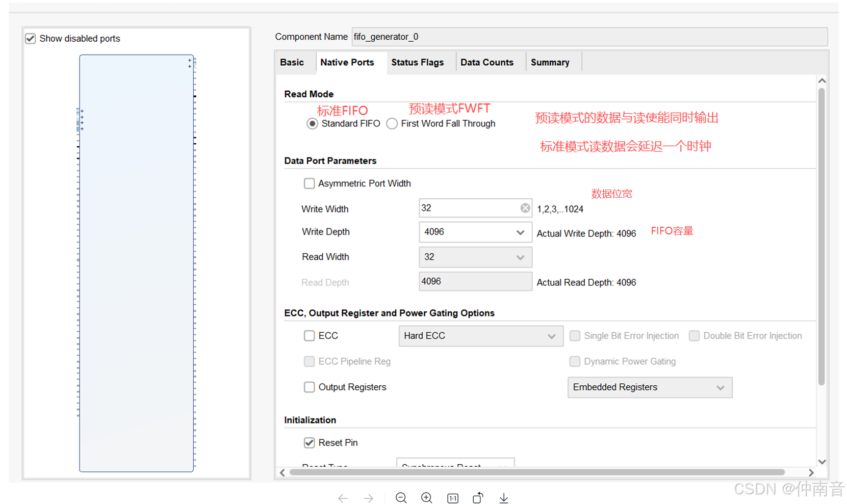
Task: Click the horizontal scrollbar thumb
Action: pyautogui.click(x=537, y=472)
